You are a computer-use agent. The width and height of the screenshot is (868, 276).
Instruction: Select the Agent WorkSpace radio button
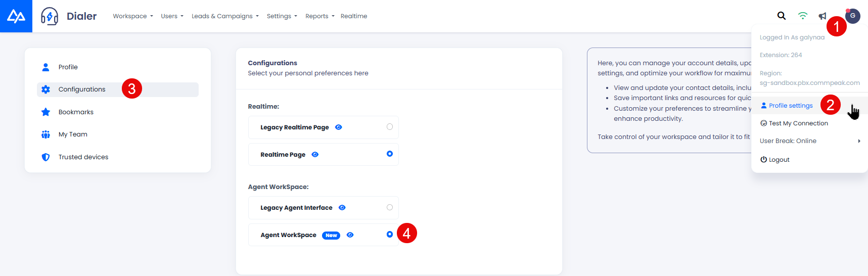[390, 234]
